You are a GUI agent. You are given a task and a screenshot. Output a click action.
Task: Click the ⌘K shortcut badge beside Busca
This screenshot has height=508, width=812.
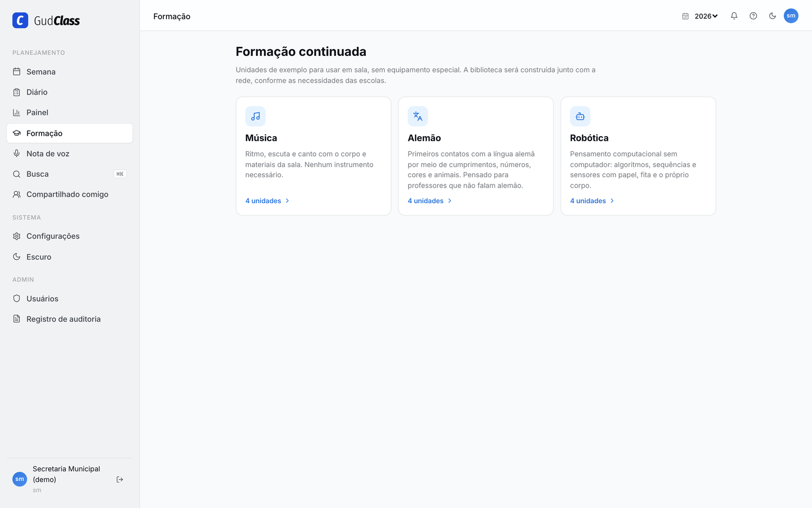pos(120,174)
